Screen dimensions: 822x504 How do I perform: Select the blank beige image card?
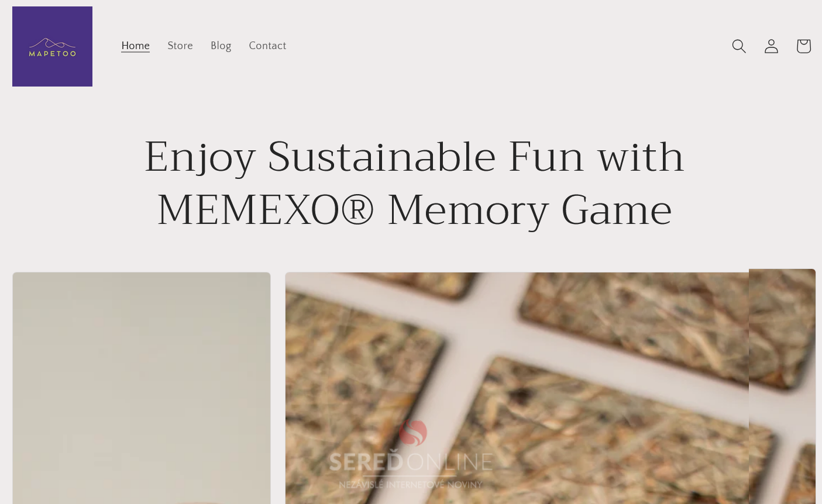pyautogui.click(x=142, y=388)
